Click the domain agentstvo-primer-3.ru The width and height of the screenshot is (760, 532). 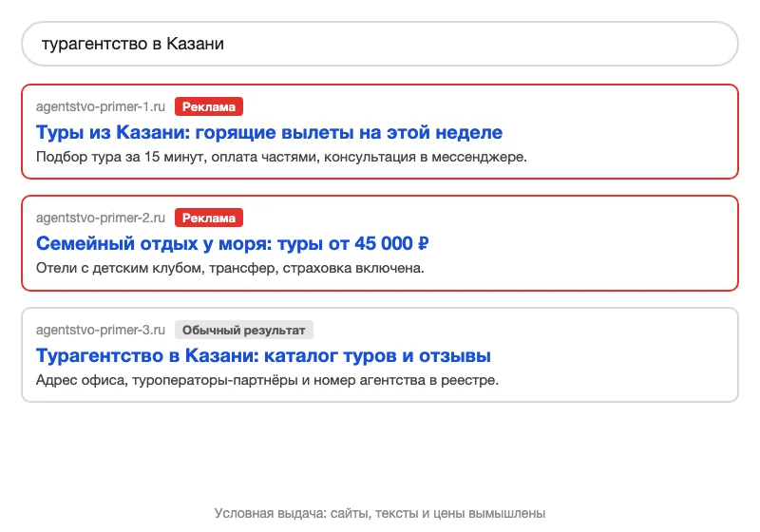[x=101, y=330]
